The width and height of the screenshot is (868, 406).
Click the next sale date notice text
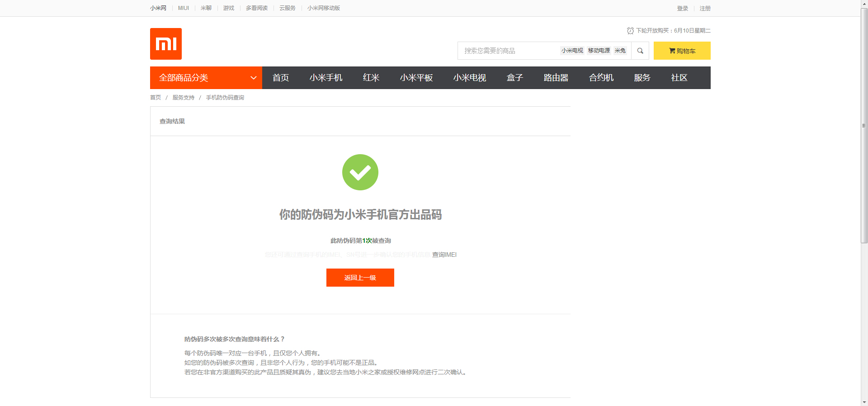click(673, 31)
